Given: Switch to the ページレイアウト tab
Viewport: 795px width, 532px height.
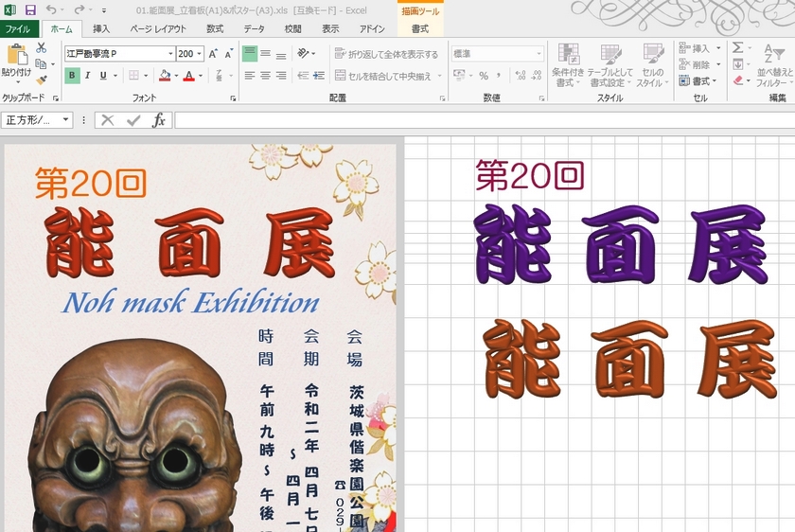Looking at the screenshot, I should pos(158,29).
